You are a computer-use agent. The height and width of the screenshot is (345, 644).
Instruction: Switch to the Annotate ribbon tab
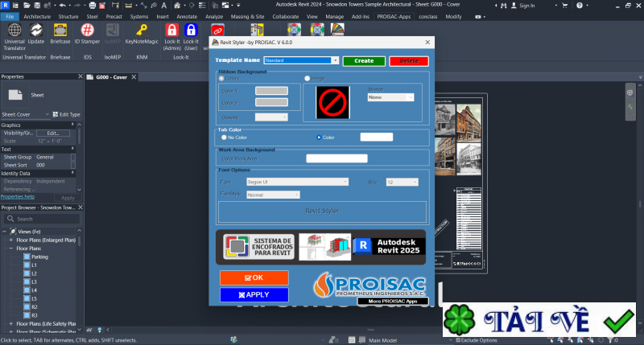(x=187, y=16)
